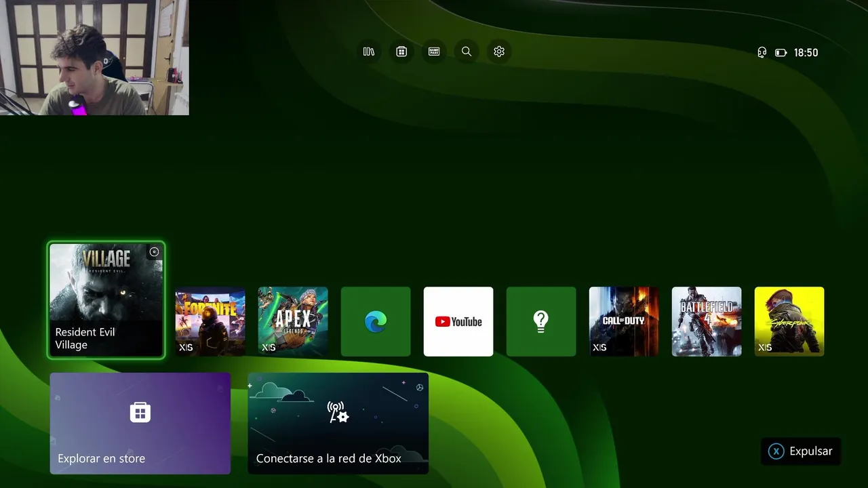This screenshot has width=868, height=488.
Task: Open the Game Pass icon in top bar
Action: point(434,52)
